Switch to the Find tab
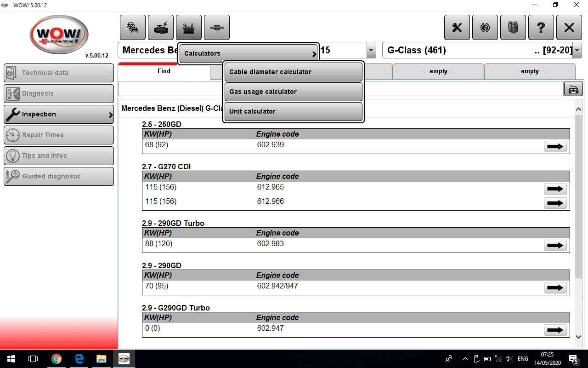The width and height of the screenshot is (588, 368). 164,71
